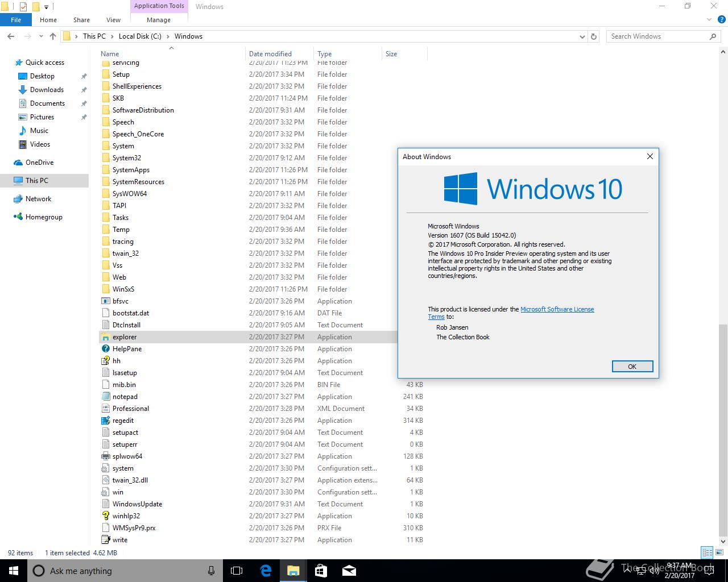Open the Windows Start menu
Viewport: 728px width, 582px height.
tap(14, 571)
